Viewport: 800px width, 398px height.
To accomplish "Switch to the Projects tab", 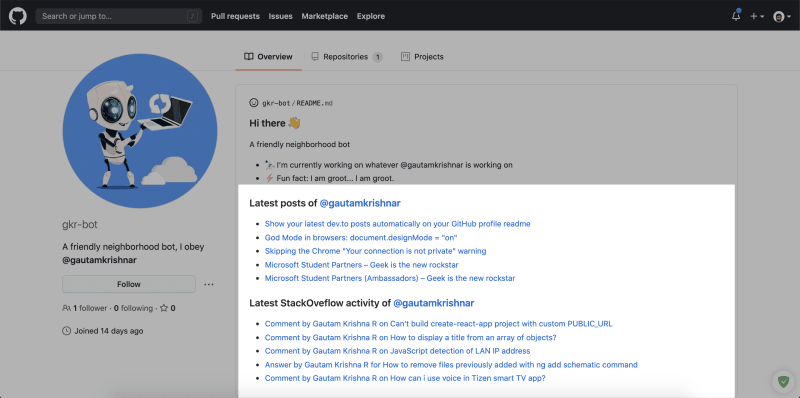I will (422, 57).
